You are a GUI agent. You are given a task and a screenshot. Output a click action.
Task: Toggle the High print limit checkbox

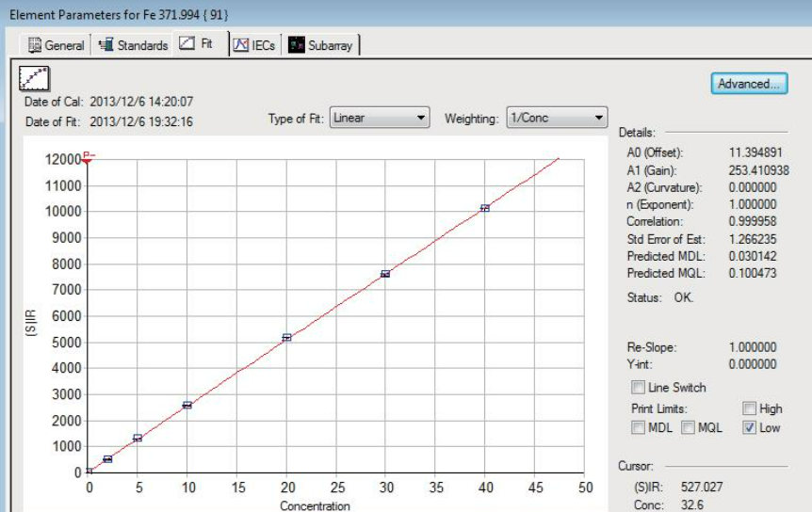coord(749,408)
